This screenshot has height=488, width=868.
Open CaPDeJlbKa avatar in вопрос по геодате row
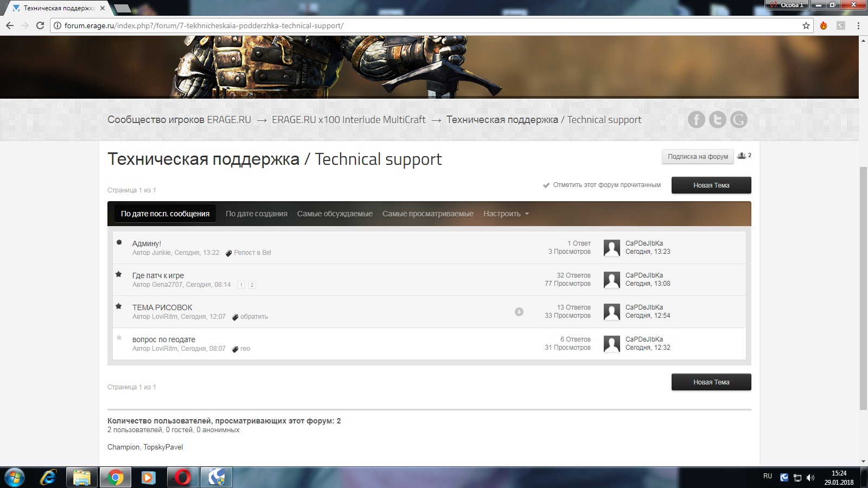pos(612,344)
